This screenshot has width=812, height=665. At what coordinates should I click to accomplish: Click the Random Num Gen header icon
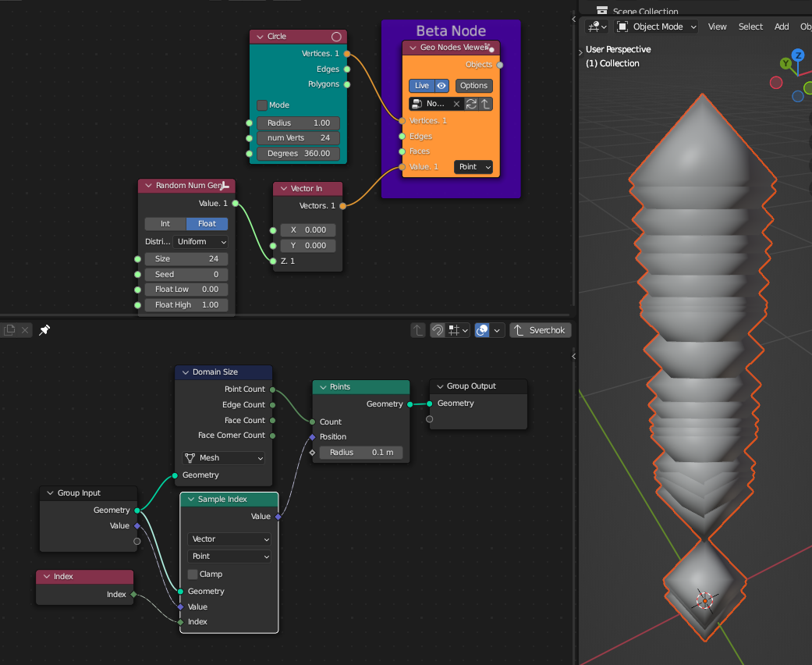tap(224, 186)
